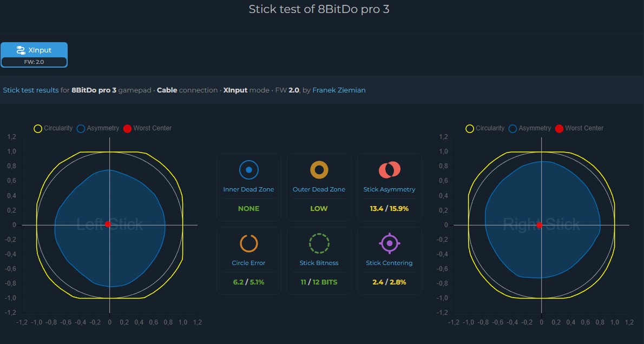The width and height of the screenshot is (644, 344).
Task: Toggle Circularity legend on right stick chart
Action: tap(485, 128)
